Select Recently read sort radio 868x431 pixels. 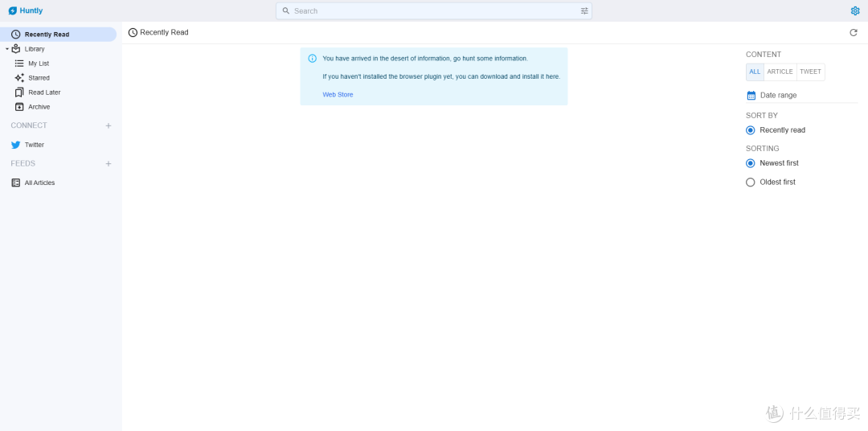click(750, 130)
